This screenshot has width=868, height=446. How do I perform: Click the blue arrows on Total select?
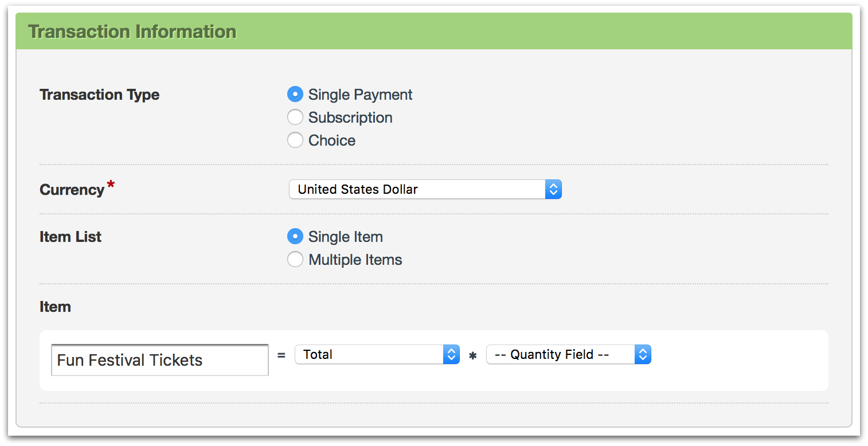coord(451,355)
